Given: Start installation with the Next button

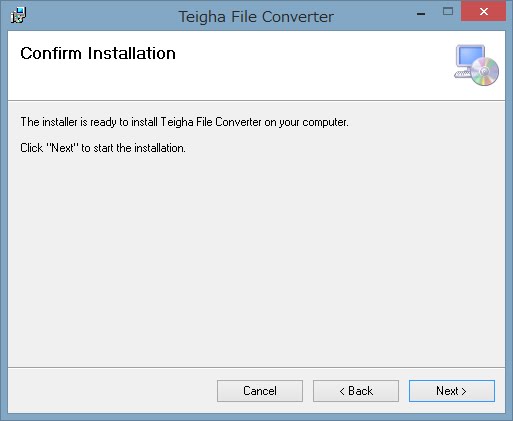Looking at the screenshot, I should (x=452, y=391).
